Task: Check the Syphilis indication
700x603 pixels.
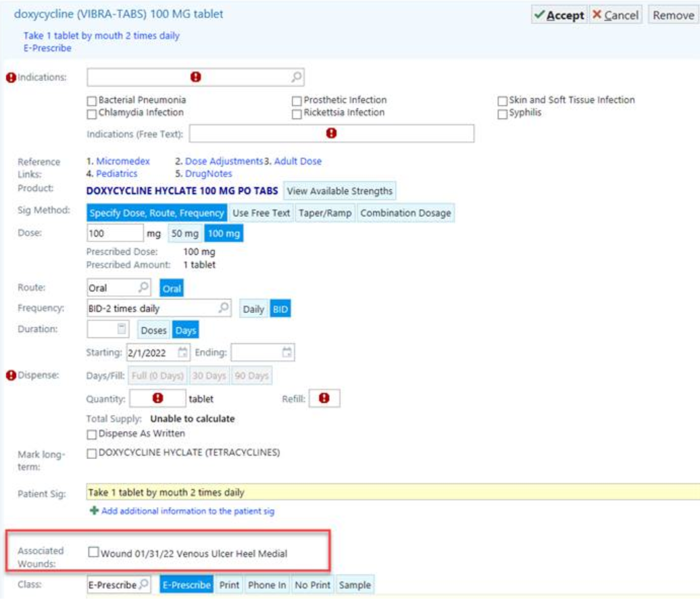Action: tap(502, 114)
